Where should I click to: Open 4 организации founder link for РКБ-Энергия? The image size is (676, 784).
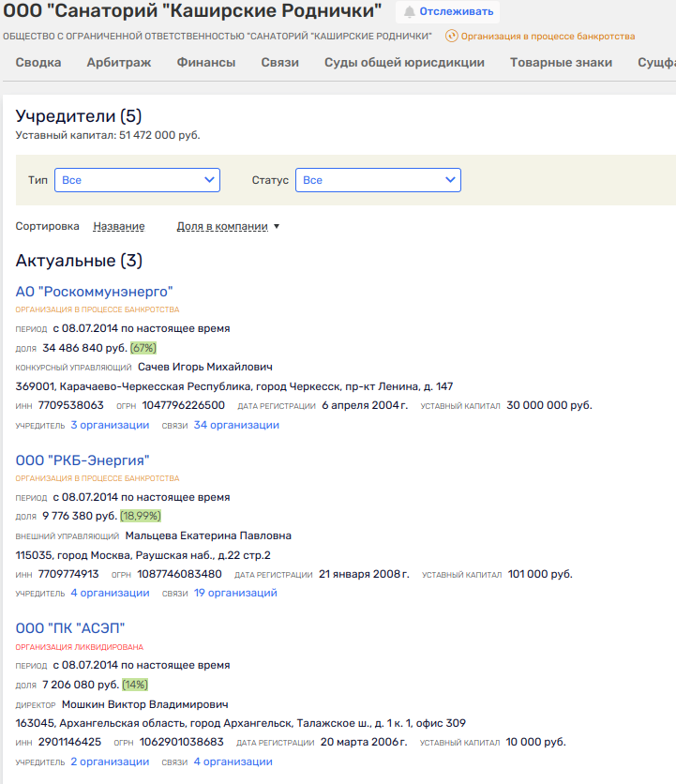point(110,593)
